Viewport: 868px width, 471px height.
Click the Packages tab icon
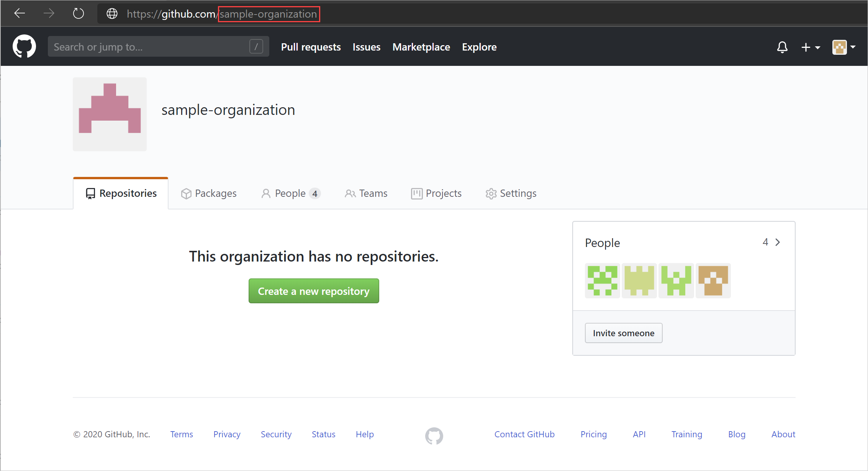[x=187, y=193]
